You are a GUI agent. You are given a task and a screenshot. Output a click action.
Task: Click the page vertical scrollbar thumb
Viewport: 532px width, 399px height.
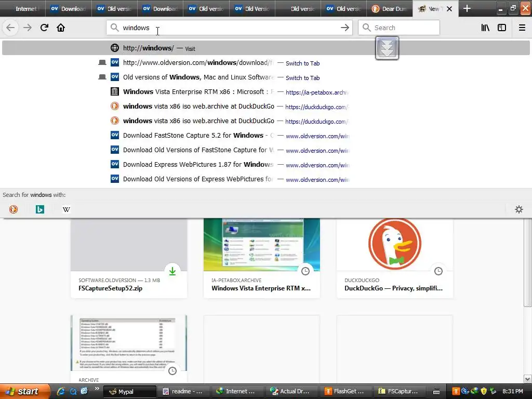[x=527, y=263]
